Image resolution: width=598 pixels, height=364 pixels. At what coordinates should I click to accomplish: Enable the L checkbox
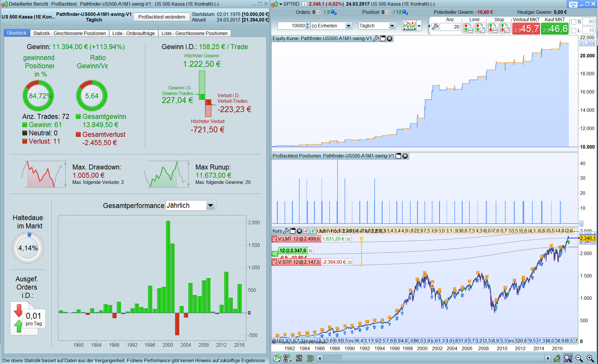pyautogui.click(x=574, y=31)
